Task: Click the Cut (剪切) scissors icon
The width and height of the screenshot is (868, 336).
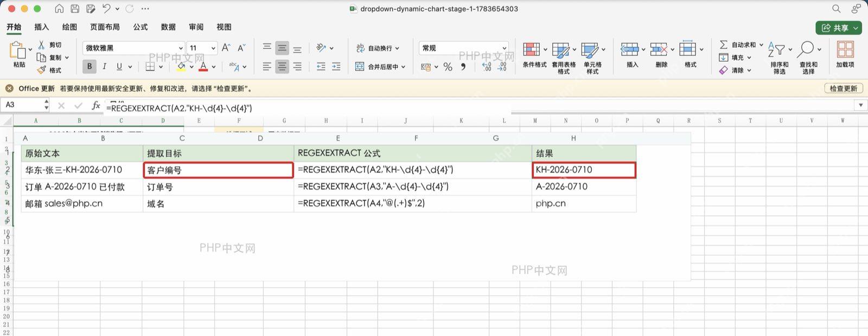Action: pyautogui.click(x=41, y=45)
